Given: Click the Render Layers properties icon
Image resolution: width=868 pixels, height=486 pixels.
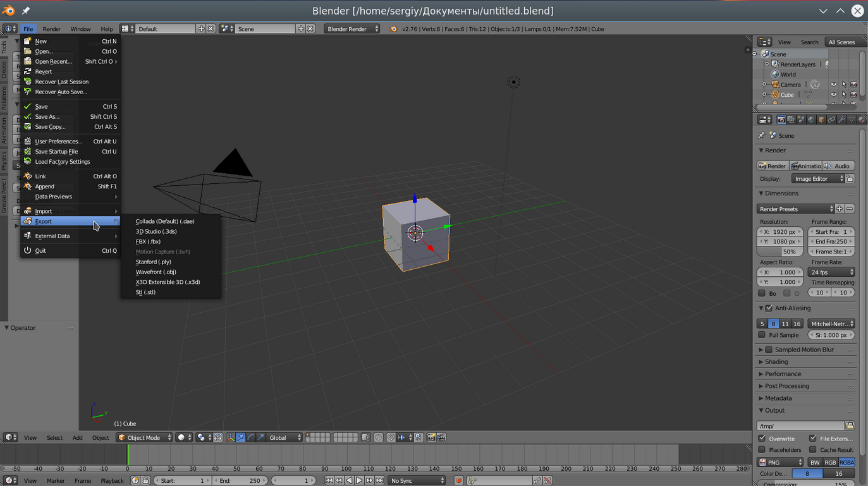Looking at the screenshot, I should tap(791, 119).
